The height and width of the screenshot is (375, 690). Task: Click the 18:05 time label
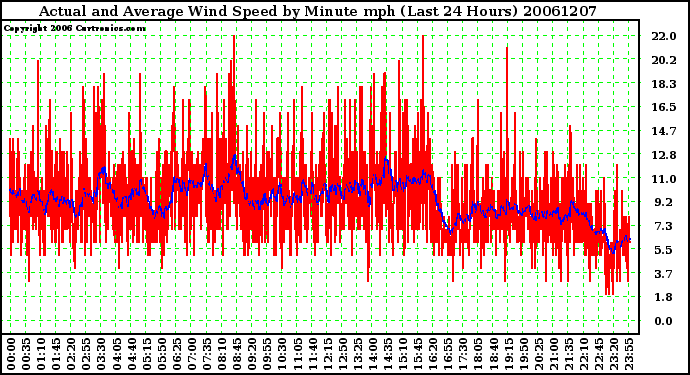pos(478,354)
